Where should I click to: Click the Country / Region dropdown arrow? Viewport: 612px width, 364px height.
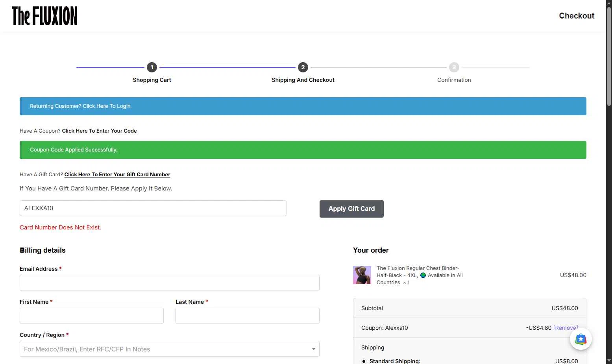tap(314, 349)
